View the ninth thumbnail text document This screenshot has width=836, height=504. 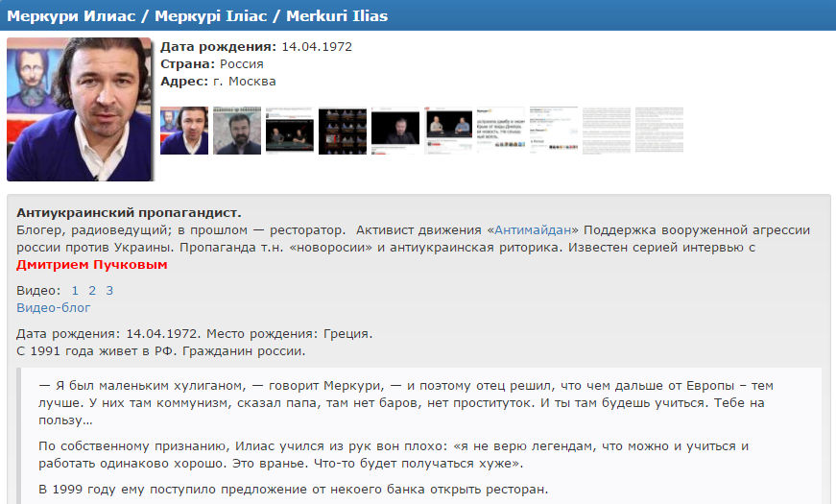pyautogui.click(x=607, y=131)
